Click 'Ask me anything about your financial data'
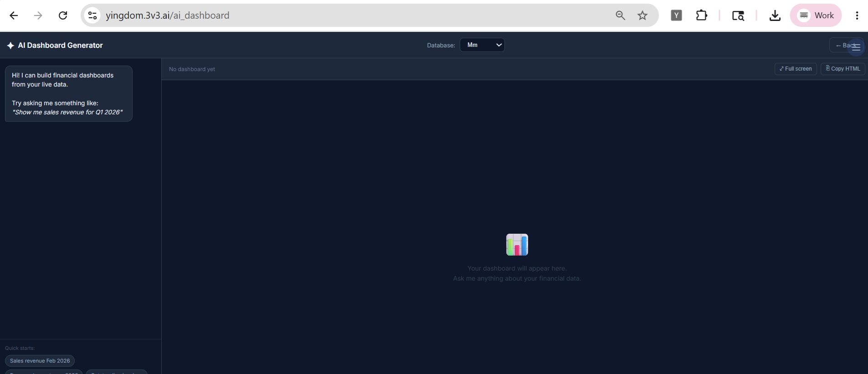868x374 pixels. coord(517,279)
